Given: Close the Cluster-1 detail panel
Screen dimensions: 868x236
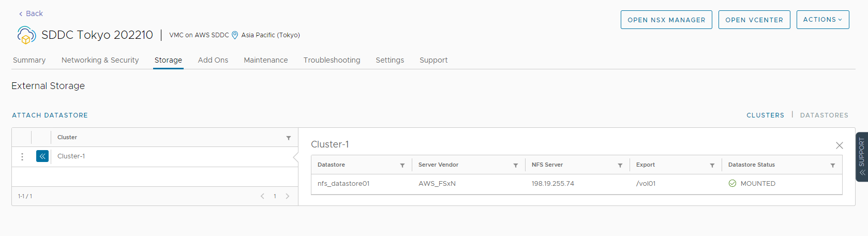Looking at the screenshot, I should coord(840,145).
